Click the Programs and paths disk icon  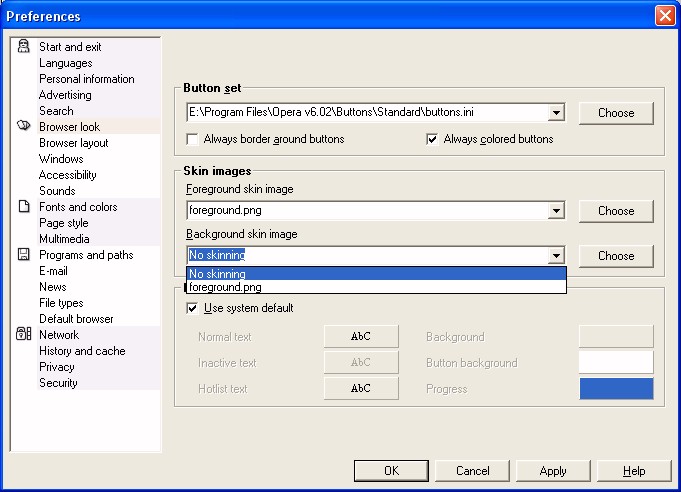click(x=24, y=255)
